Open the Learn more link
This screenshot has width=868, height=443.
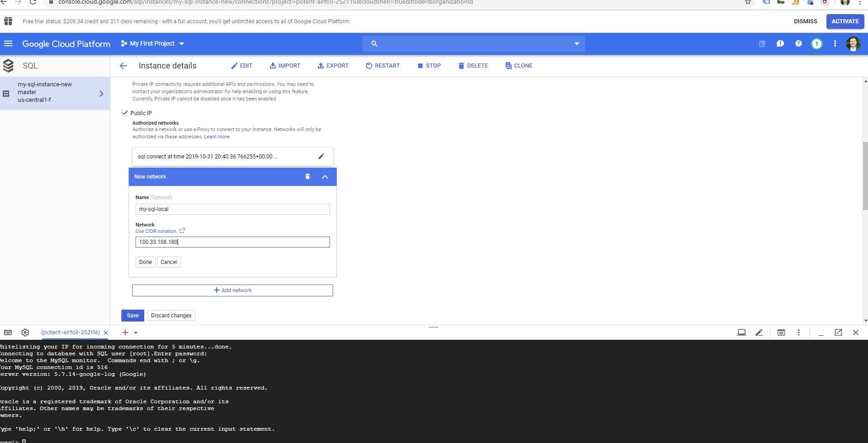[x=217, y=137]
